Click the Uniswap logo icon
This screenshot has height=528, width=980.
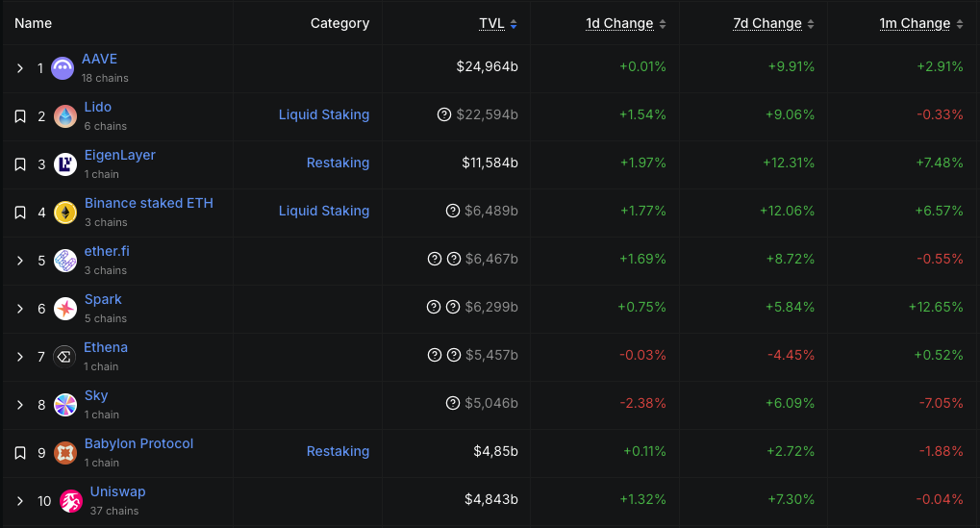70,501
